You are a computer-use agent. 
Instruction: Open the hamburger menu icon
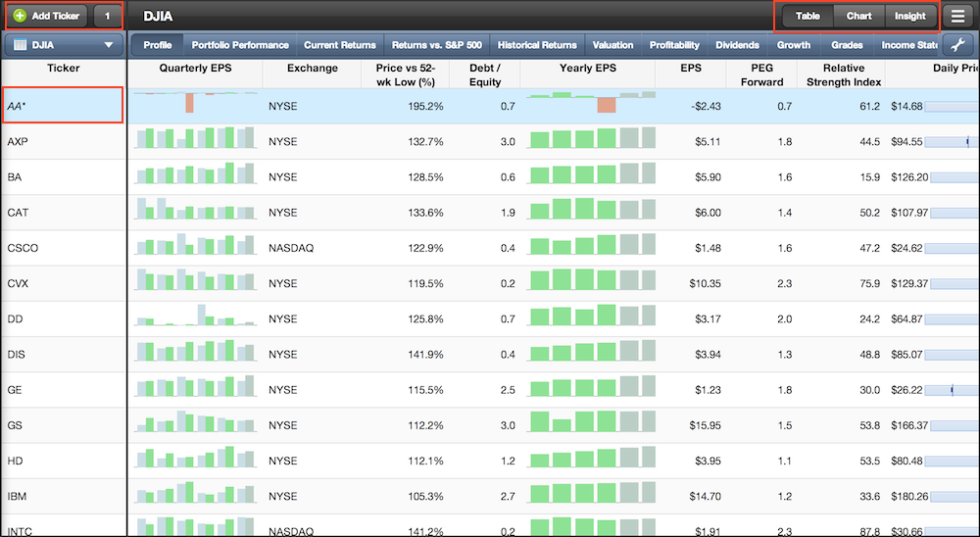tap(958, 16)
